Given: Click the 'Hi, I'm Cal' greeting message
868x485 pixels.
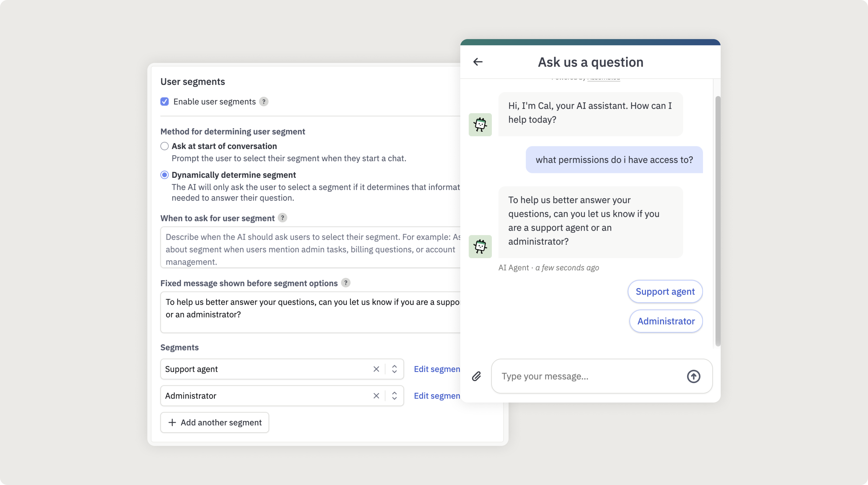Looking at the screenshot, I should click(x=591, y=114).
